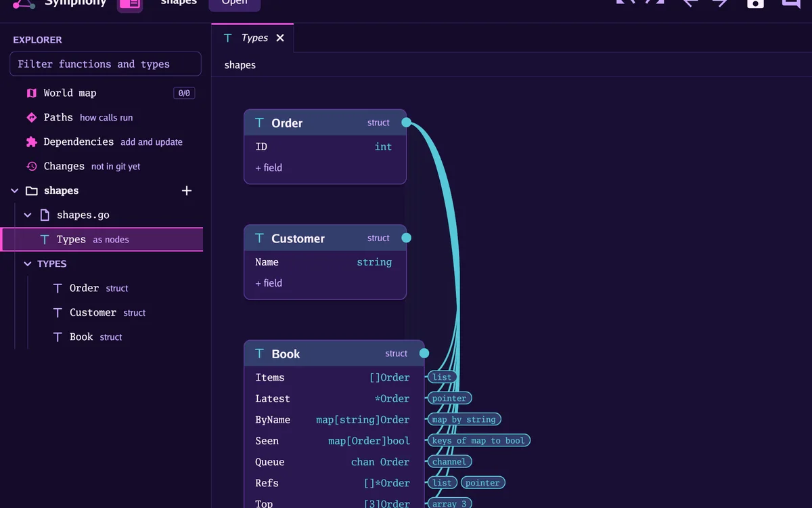Click the 'channel' tag on the Queue row
The image size is (812, 508).
(449, 461)
